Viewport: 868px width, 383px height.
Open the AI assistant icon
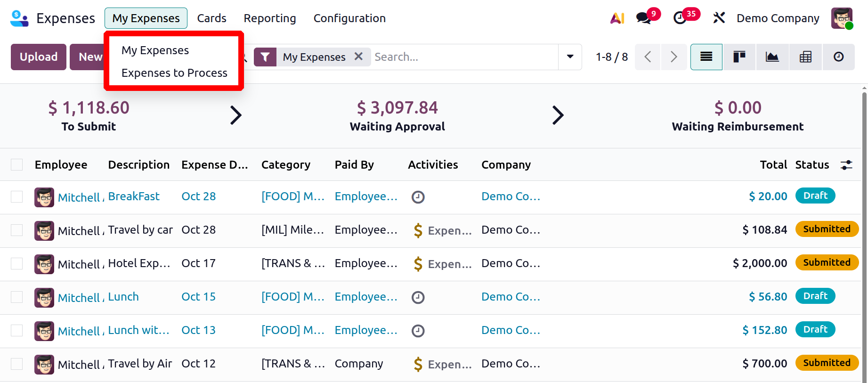617,18
